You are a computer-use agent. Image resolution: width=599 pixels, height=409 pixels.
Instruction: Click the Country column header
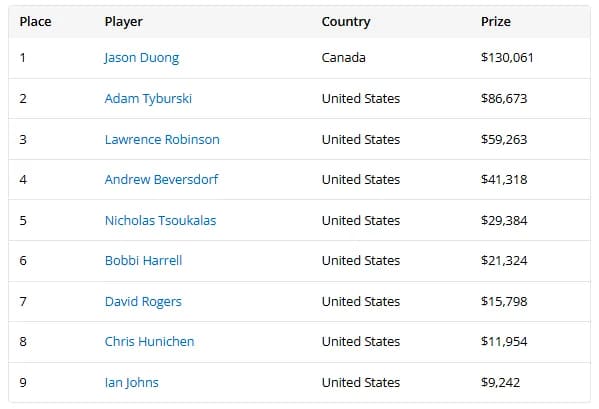346,22
